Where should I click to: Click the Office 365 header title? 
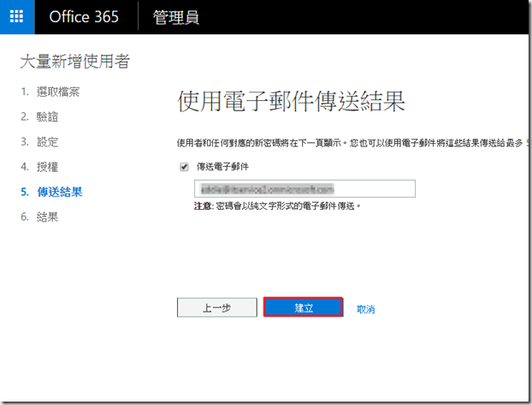click(x=84, y=17)
